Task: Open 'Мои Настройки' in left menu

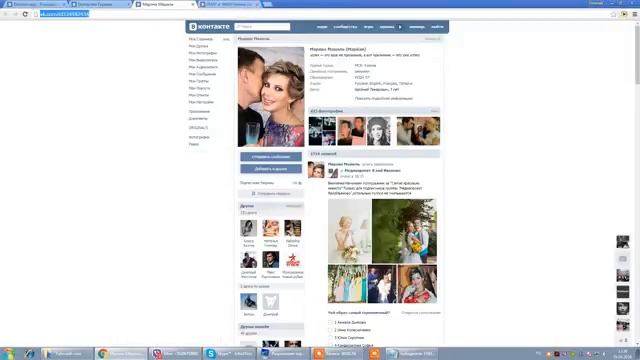Action: pyautogui.click(x=201, y=102)
